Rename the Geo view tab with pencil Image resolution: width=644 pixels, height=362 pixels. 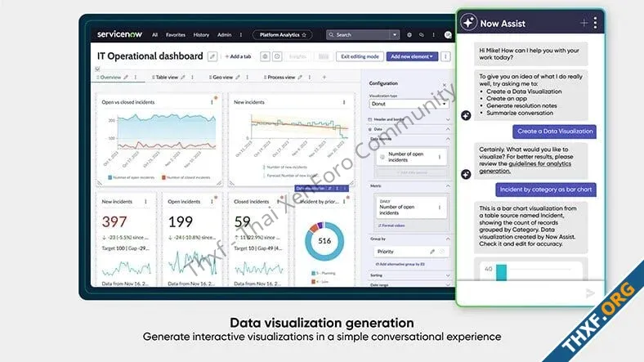pyautogui.click(x=238, y=77)
